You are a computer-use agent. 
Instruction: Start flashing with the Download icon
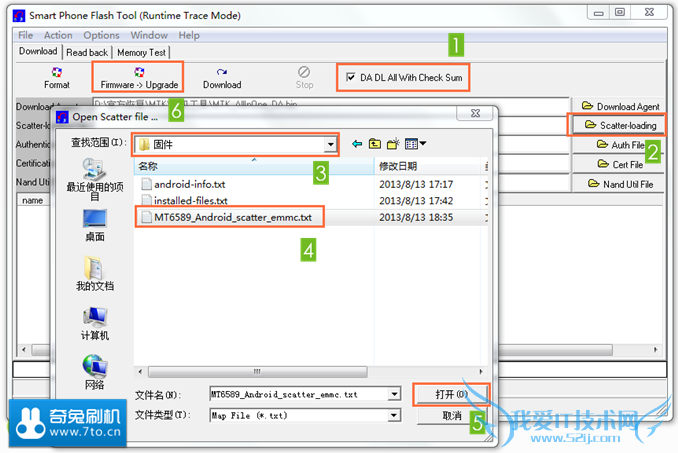[x=222, y=78]
